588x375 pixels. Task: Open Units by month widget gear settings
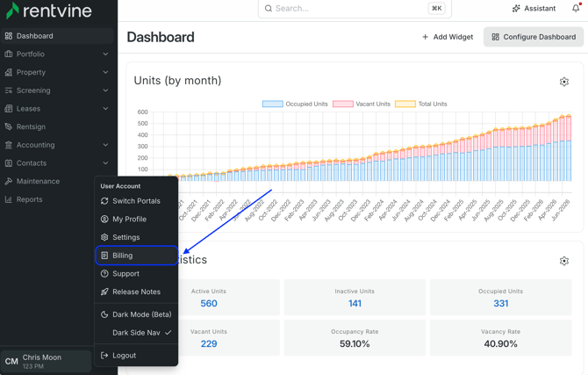coord(564,82)
